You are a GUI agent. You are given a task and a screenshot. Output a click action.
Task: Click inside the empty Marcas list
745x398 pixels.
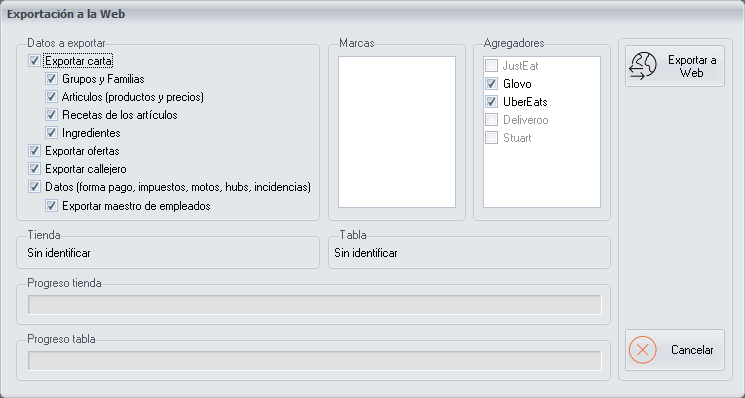coord(397,132)
